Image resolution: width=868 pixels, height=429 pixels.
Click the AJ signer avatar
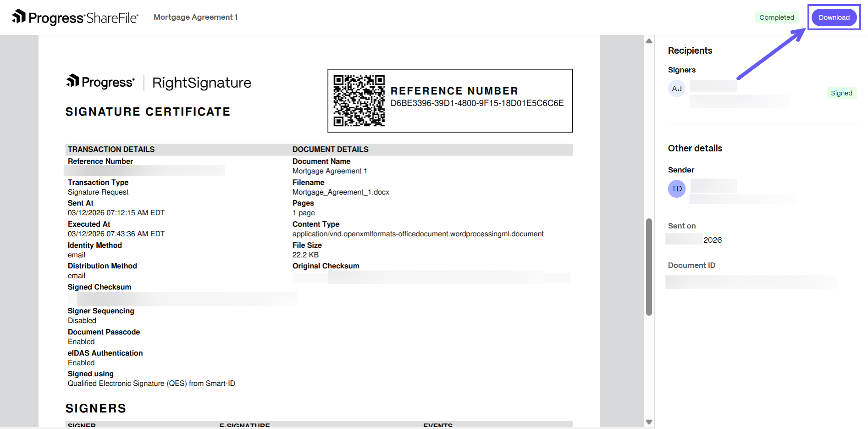click(x=676, y=89)
